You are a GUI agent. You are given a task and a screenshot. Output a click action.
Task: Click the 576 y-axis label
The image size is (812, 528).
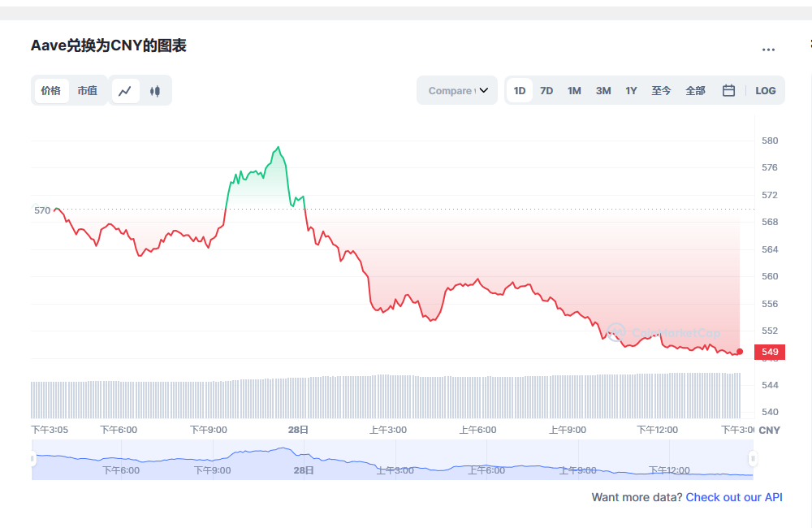click(x=770, y=167)
